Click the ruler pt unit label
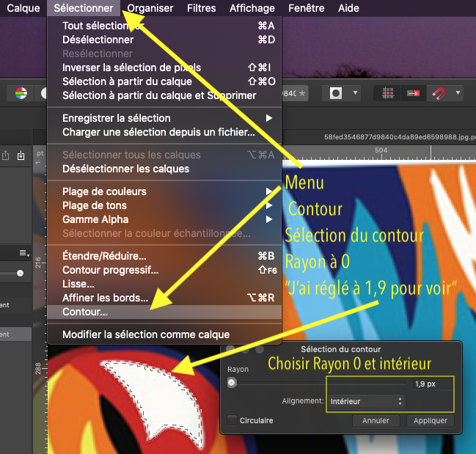The width and height of the screenshot is (476, 454). [x=40, y=153]
